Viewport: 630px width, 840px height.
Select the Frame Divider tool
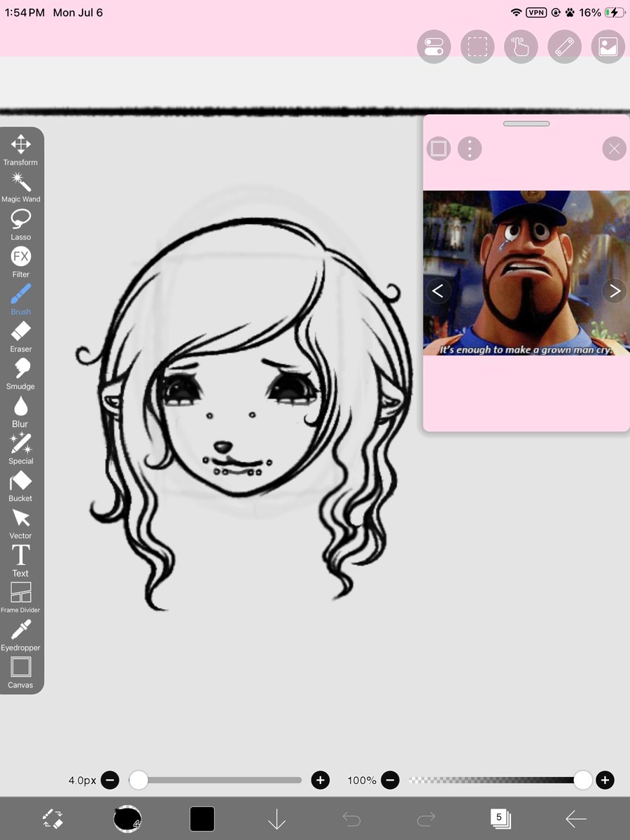tap(20, 598)
